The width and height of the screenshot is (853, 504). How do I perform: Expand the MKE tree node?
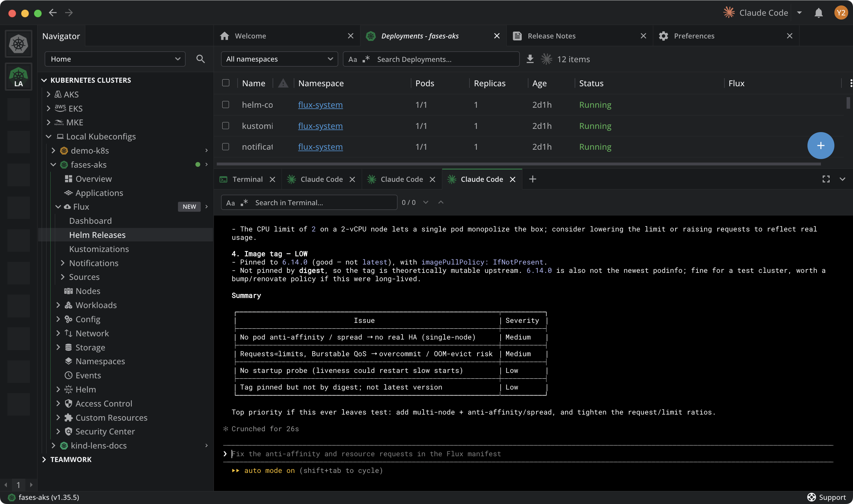tap(48, 122)
